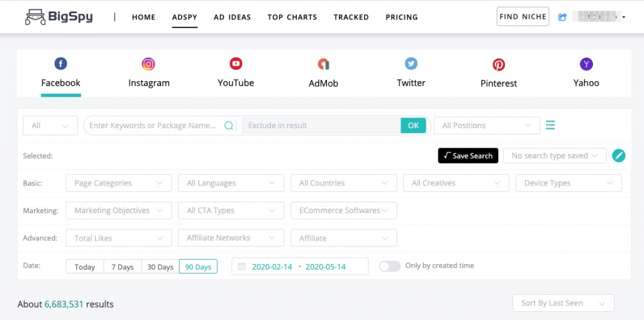Click the Exclude in result field
This screenshot has width=644, height=320.
pos(321,126)
